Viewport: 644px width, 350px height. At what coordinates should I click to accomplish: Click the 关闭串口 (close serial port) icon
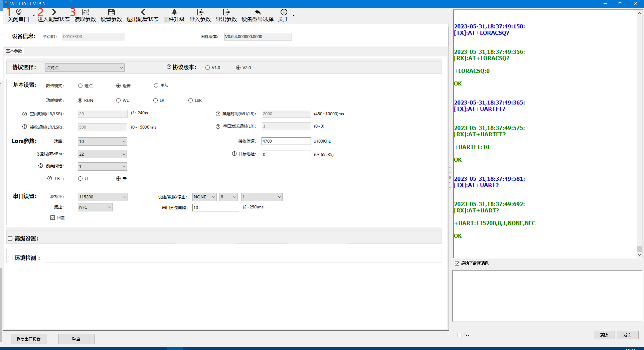[19, 12]
